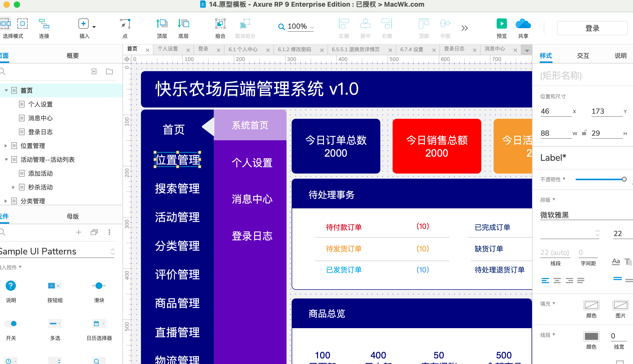Viewport: 633px width, 364px height.
Task: Click the contained selection mode icon
Action: click(23, 24)
